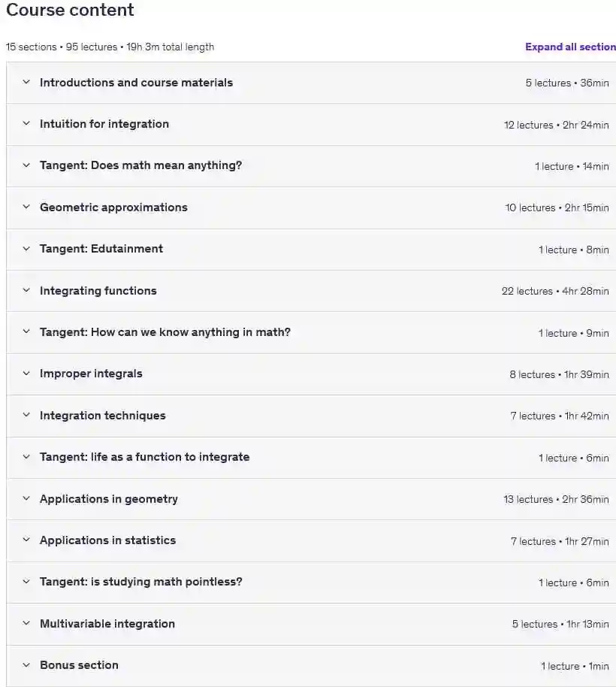
Task: Expand the Intuition for integration chevron
Action: click(x=26, y=123)
